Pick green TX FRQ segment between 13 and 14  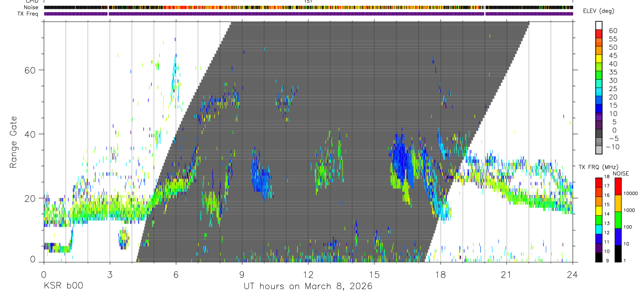click(x=599, y=220)
